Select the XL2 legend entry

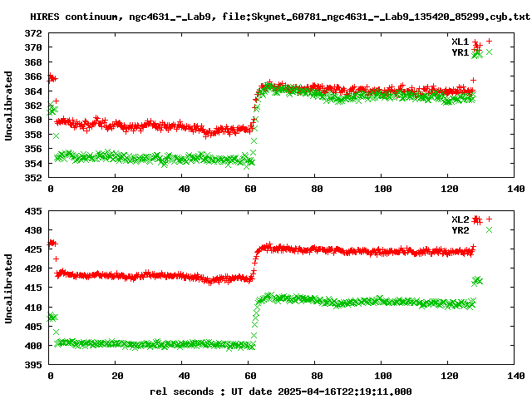[x=460, y=219]
